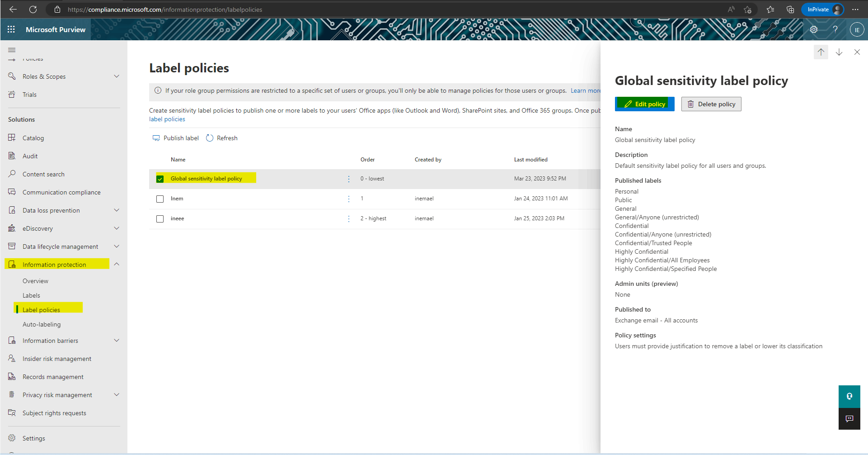The image size is (868, 455).
Task: Open the help question mark icon
Action: pyautogui.click(x=835, y=29)
